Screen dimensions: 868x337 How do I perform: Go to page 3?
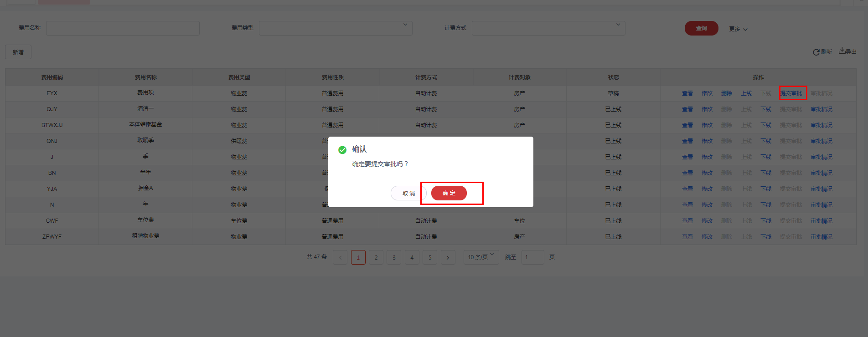point(394,257)
